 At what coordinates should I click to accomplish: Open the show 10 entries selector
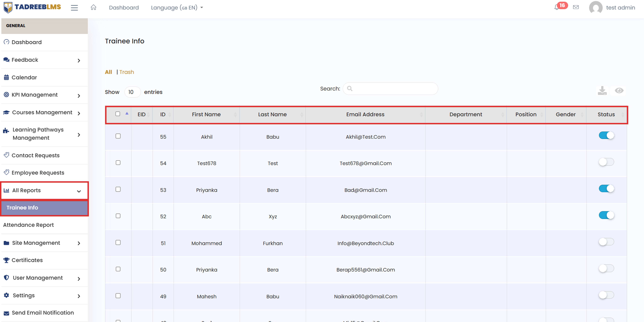[133, 92]
